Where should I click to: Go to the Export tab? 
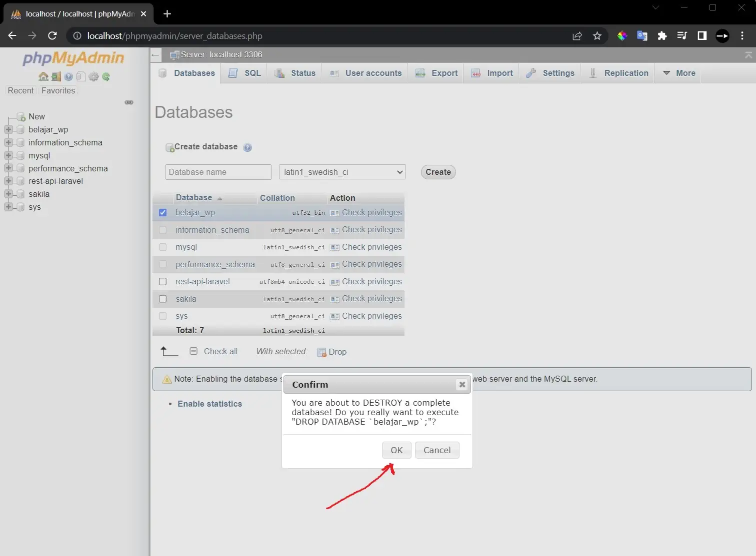(436, 73)
